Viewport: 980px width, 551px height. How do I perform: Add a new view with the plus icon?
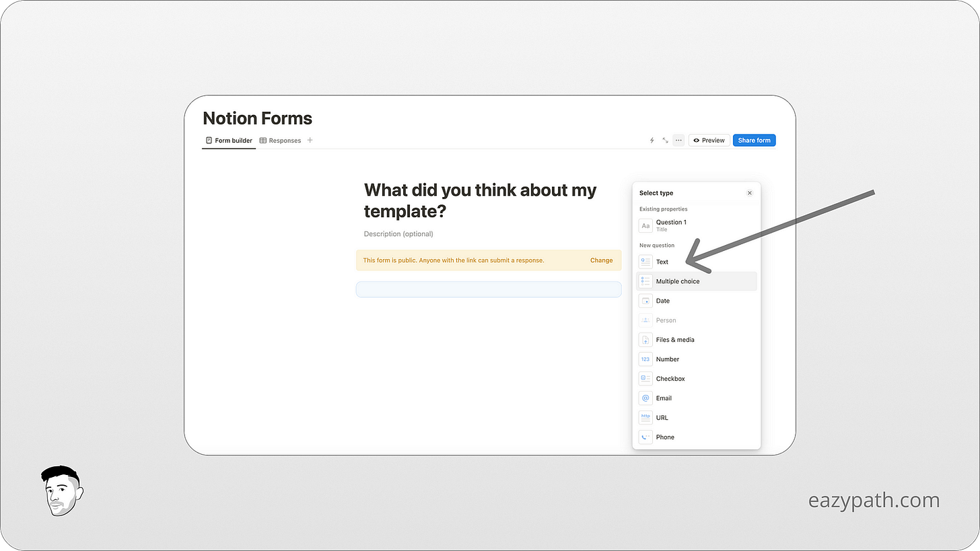[x=310, y=141]
